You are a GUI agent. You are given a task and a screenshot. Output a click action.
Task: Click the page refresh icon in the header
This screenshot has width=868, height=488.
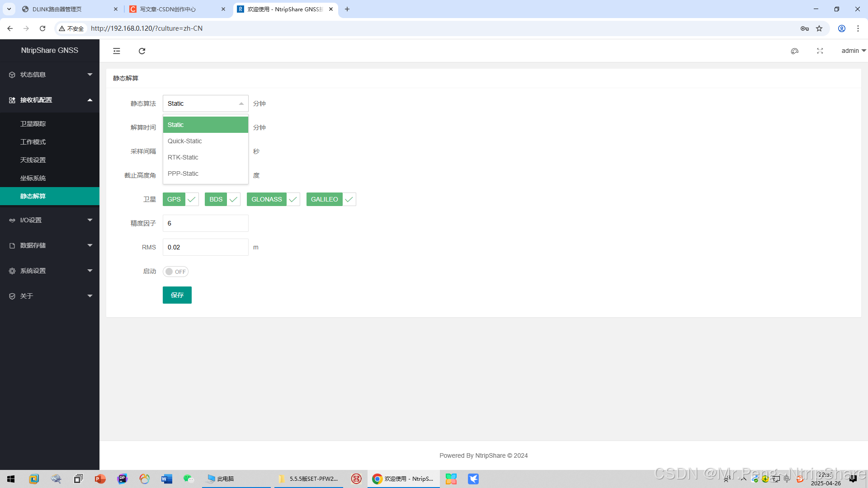click(x=142, y=51)
